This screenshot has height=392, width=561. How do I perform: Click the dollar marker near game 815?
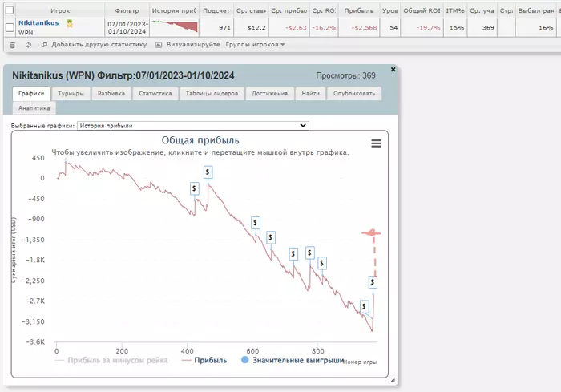pos(322,264)
